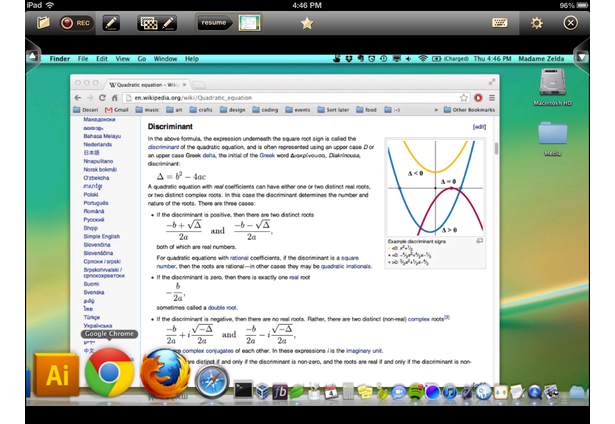Open the background pattern and pen tool
Image resolution: width=615 pixels, height=424 pixels.
[x=157, y=23]
